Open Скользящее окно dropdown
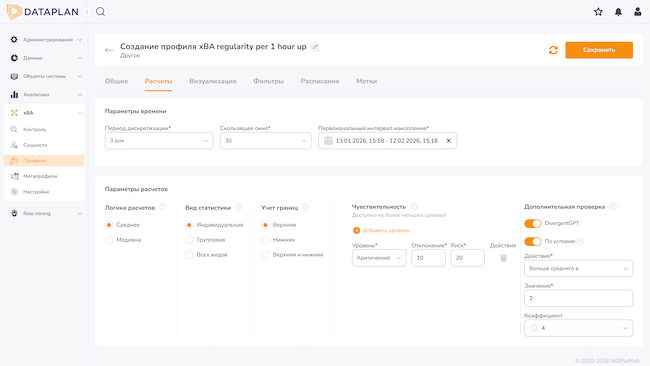This screenshot has width=650, height=366. tap(265, 141)
